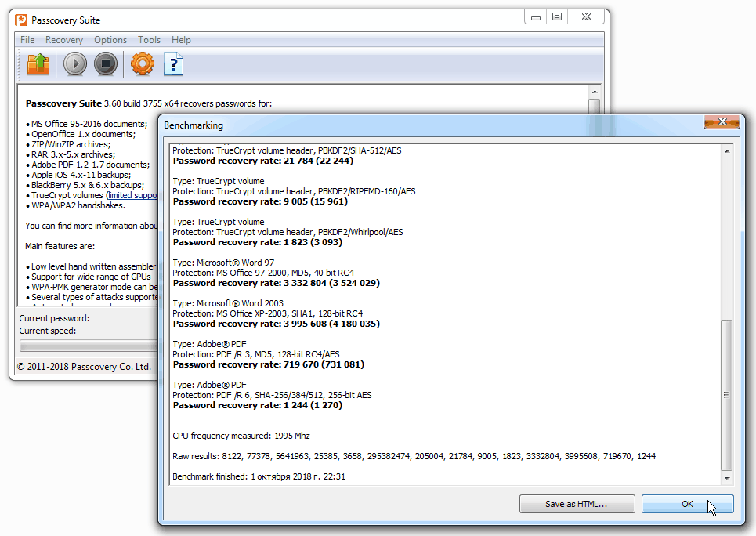Click 'Type: Microsoft® Word 2003' line

[x=228, y=303]
